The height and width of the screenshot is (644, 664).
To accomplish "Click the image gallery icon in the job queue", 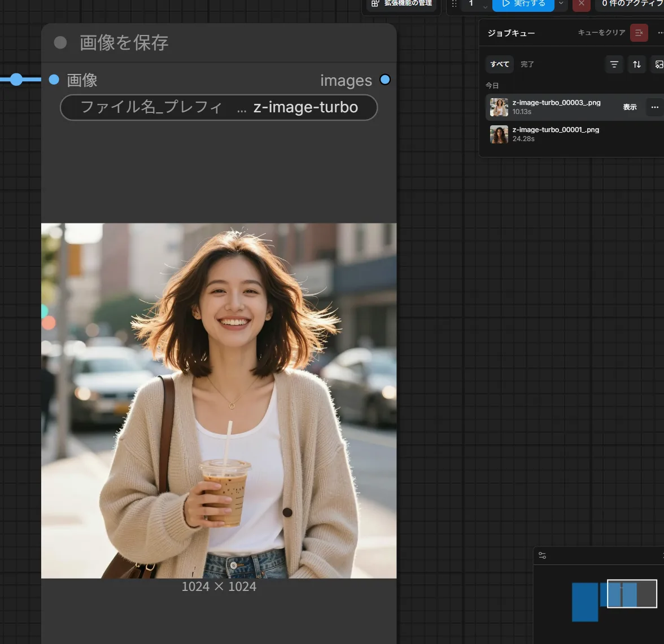I will [x=659, y=64].
